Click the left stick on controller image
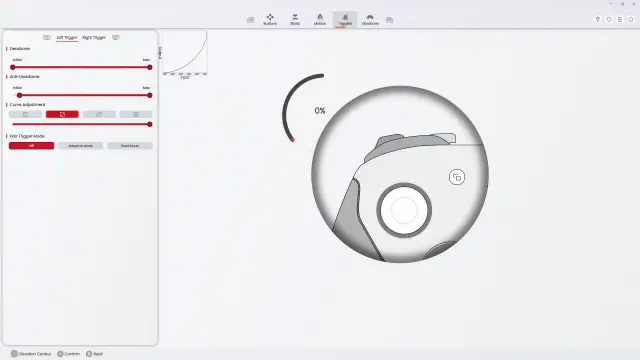Screen dimensions: 640x360 (404, 210)
